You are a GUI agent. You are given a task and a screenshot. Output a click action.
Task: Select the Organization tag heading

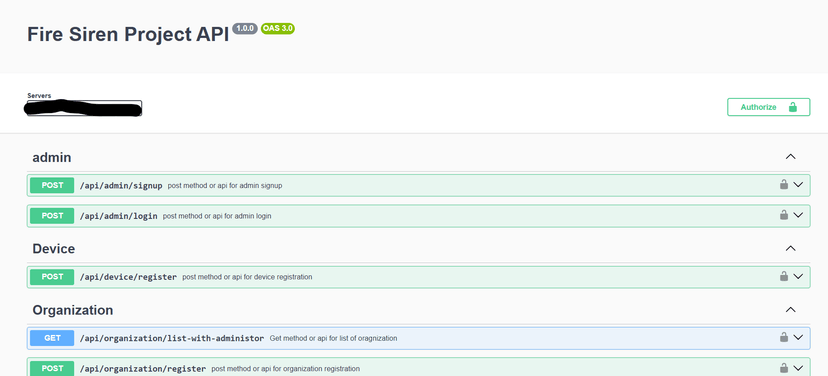coord(73,310)
